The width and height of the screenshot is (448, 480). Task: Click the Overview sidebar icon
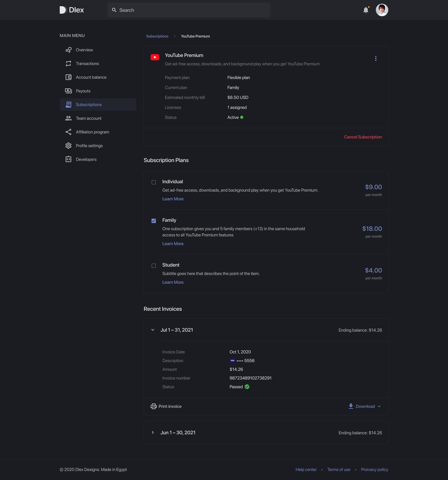pyautogui.click(x=68, y=50)
